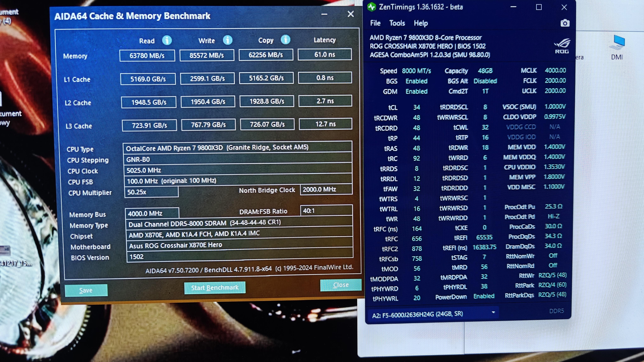Open the Tools menu
This screenshot has height=362, width=644.
[397, 23]
